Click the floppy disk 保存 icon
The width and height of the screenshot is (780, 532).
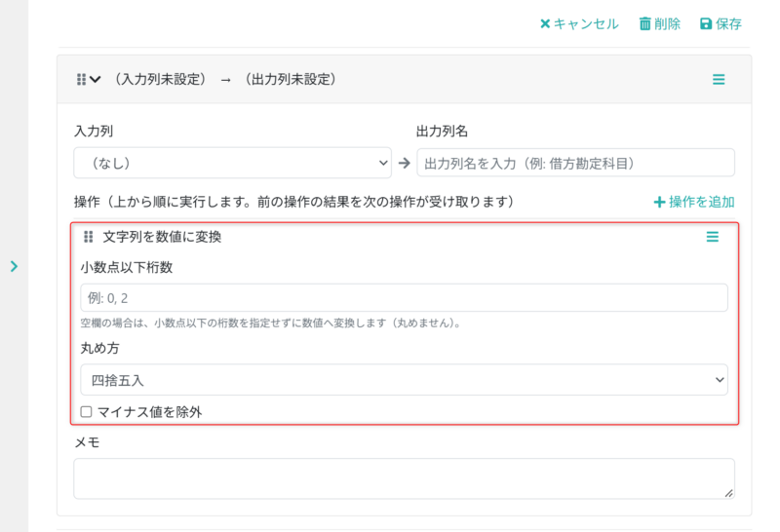click(705, 23)
